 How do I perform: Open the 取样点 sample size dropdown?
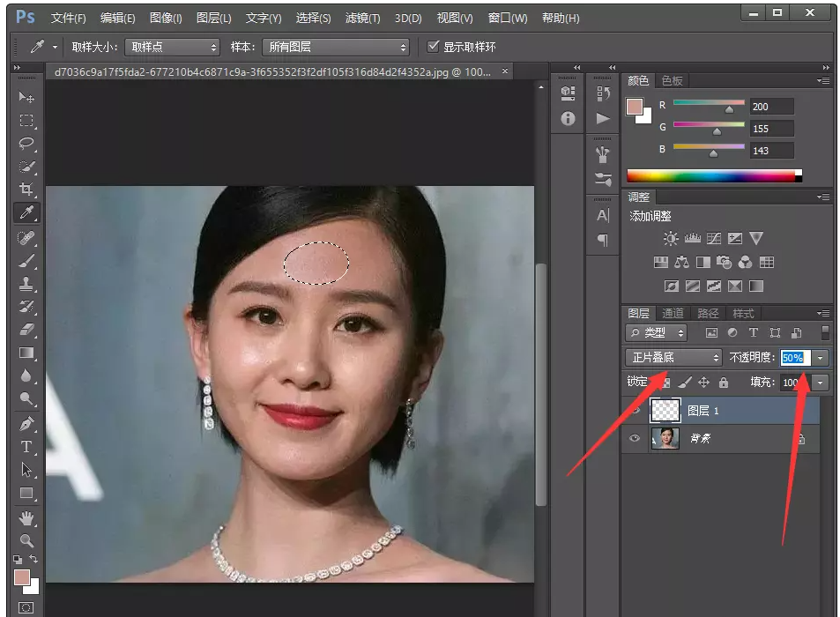[x=172, y=47]
